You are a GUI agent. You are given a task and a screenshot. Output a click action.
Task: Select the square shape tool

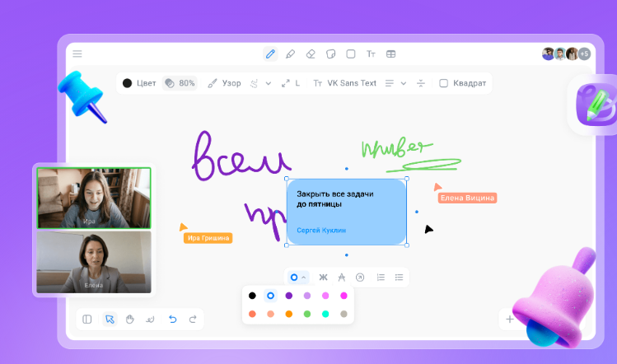351,54
